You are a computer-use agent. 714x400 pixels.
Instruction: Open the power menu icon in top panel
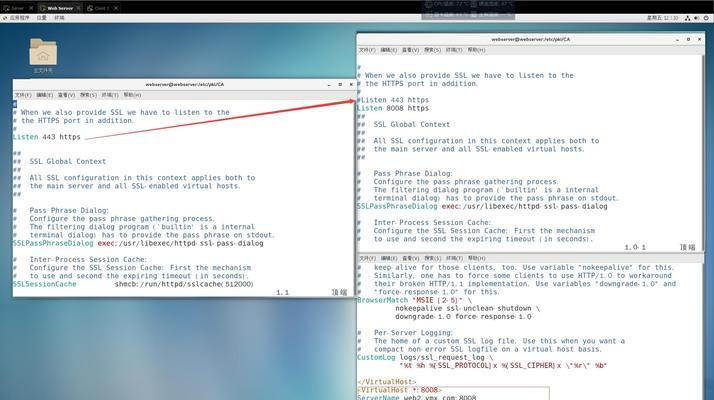[x=706, y=18]
